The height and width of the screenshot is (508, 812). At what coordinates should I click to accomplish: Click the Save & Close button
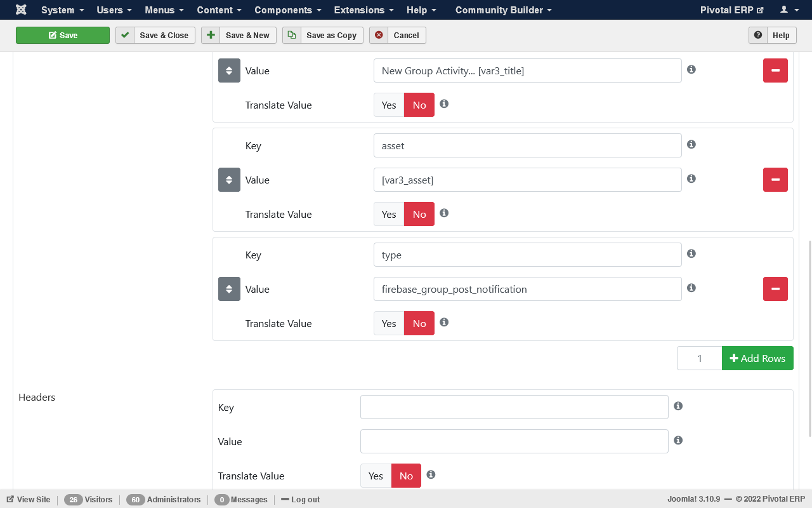pyautogui.click(x=155, y=36)
